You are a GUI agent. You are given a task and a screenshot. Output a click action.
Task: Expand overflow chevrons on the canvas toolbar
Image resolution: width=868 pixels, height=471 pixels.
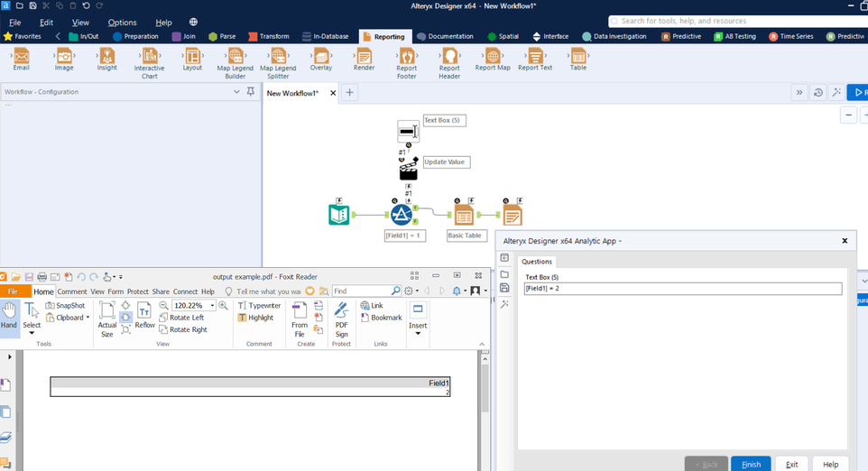pos(799,92)
